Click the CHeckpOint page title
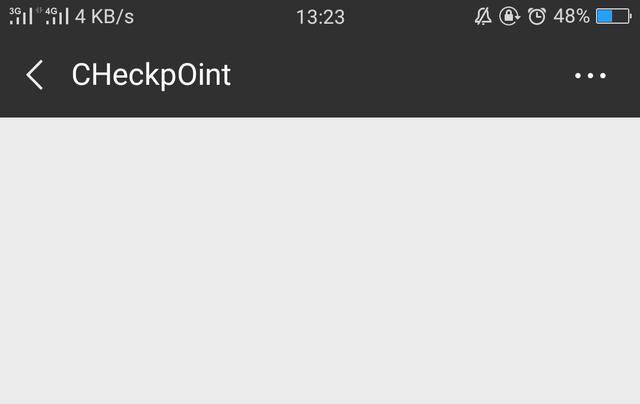Screen dimensions: 640x404 click(151, 75)
